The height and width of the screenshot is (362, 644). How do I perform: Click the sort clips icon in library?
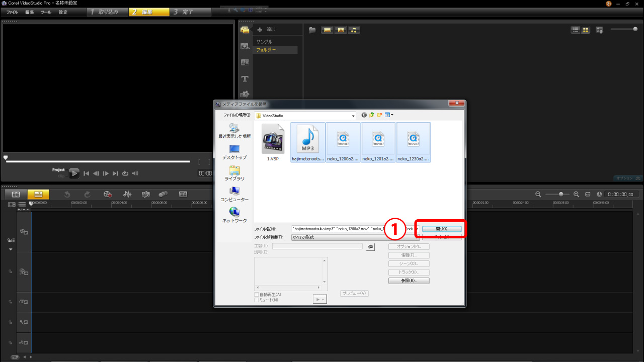pos(599,30)
